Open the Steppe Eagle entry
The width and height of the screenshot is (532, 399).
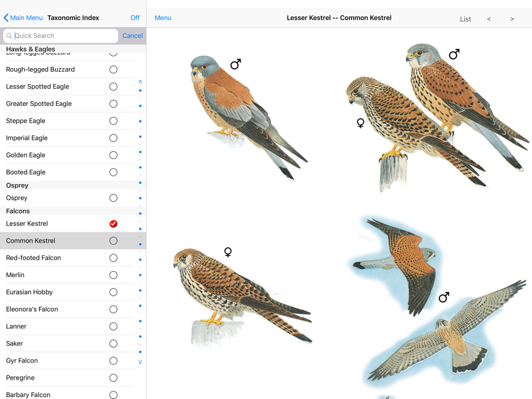pos(26,121)
